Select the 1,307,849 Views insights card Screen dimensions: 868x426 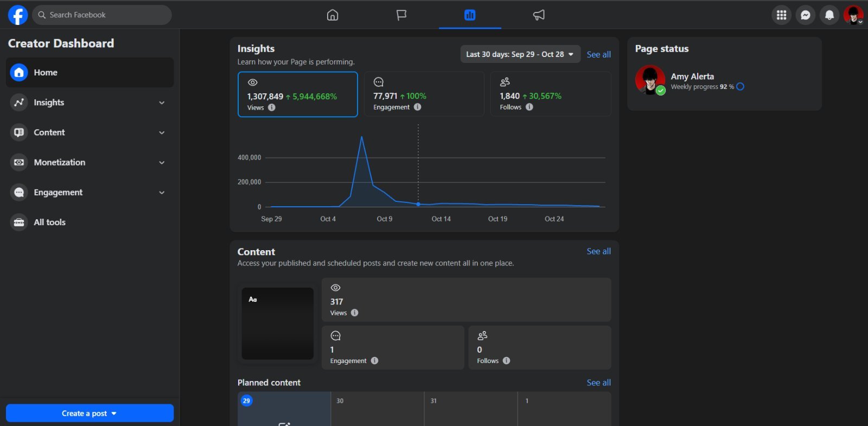pyautogui.click(x=298, y=94)
